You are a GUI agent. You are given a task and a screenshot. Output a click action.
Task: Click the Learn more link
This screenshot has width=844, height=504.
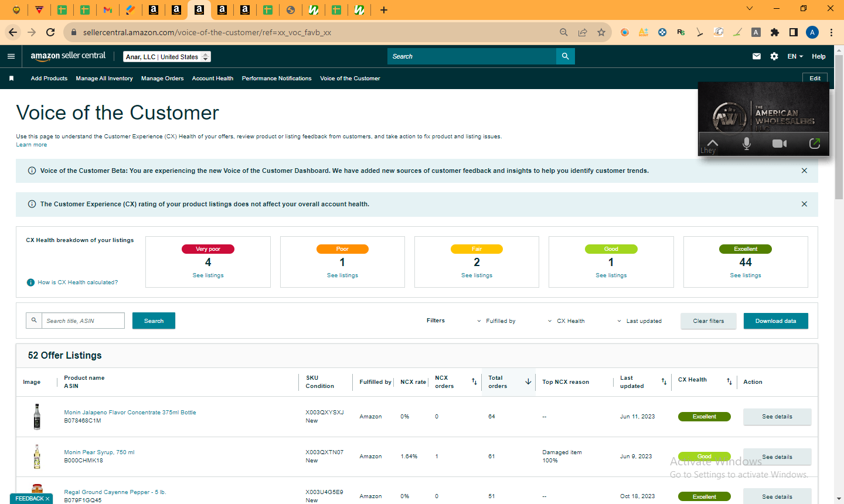[32, 145]
